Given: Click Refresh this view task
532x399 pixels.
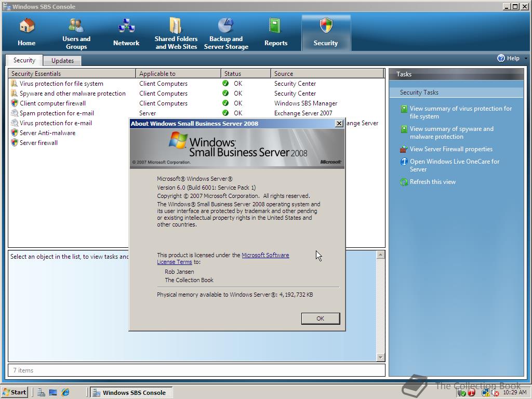Looking at the screenshot, I should pyautogui.click(x=433, y=182).
